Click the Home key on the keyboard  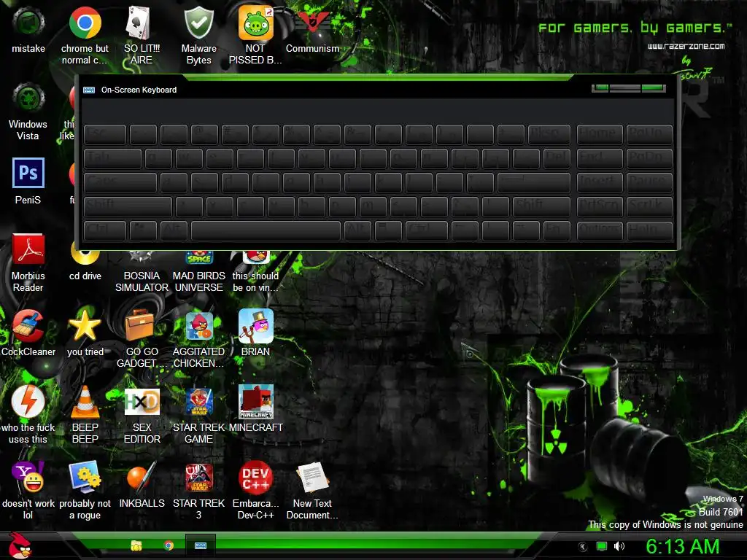(x=600, y=135)
